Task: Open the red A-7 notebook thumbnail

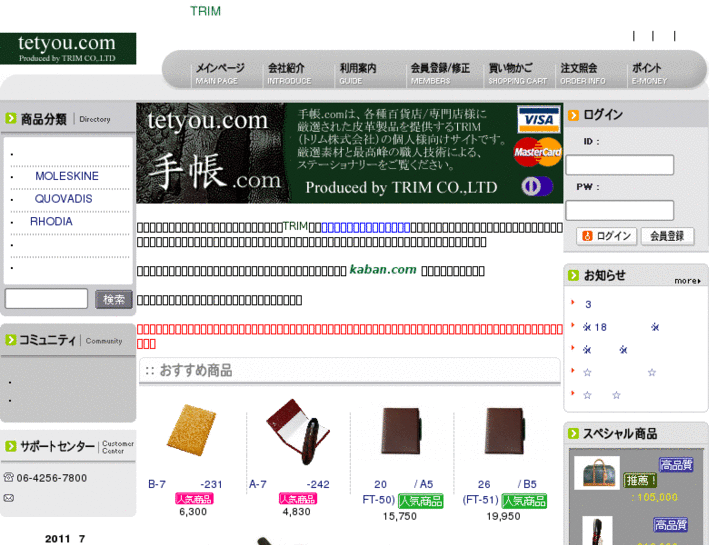Action: coord(298,432)
